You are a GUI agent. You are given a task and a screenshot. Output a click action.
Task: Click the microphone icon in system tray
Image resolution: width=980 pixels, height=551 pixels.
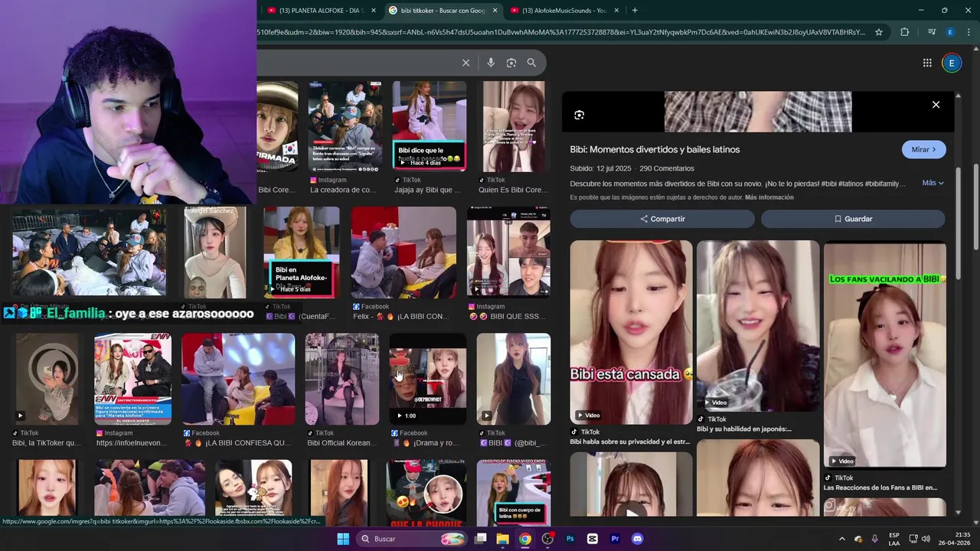point(874,539)
